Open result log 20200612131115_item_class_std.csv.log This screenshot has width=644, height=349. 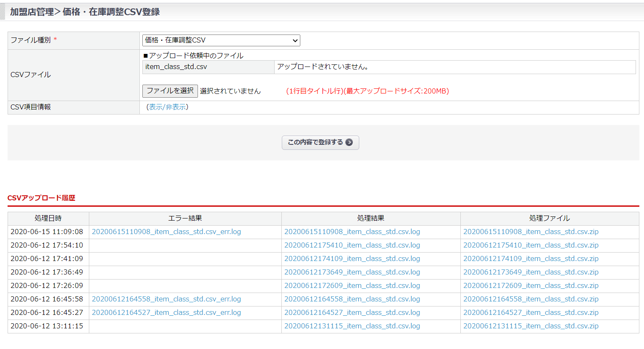pos(352,326)
